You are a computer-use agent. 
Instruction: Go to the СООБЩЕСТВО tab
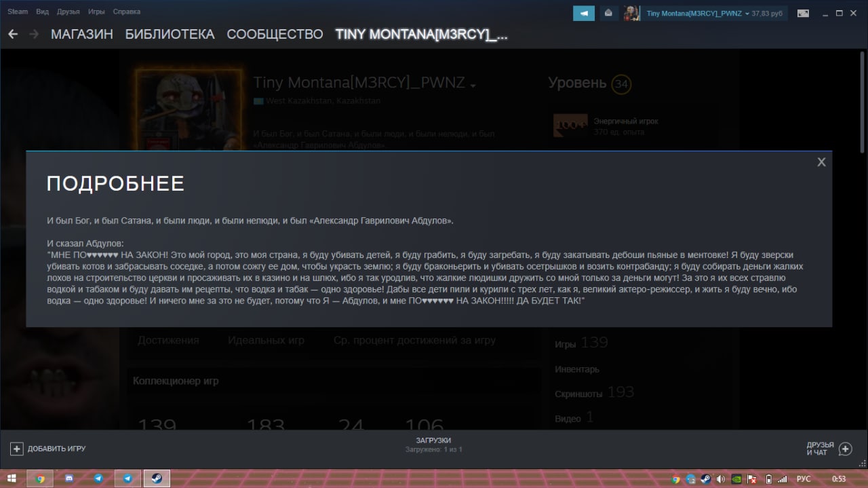[x=275, y=35]
